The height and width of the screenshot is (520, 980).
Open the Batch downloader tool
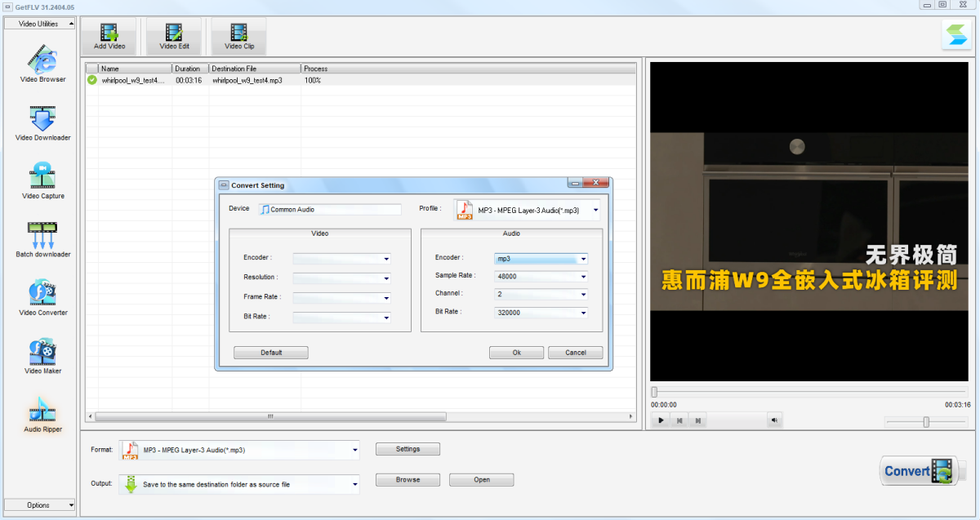point(42,238)
